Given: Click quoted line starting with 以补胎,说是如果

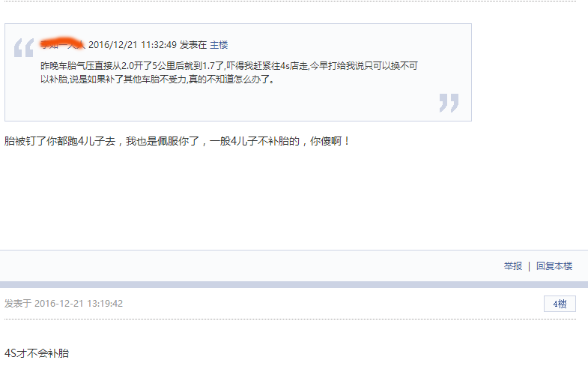Looking at the screenshot, I should tap(157, 79).
